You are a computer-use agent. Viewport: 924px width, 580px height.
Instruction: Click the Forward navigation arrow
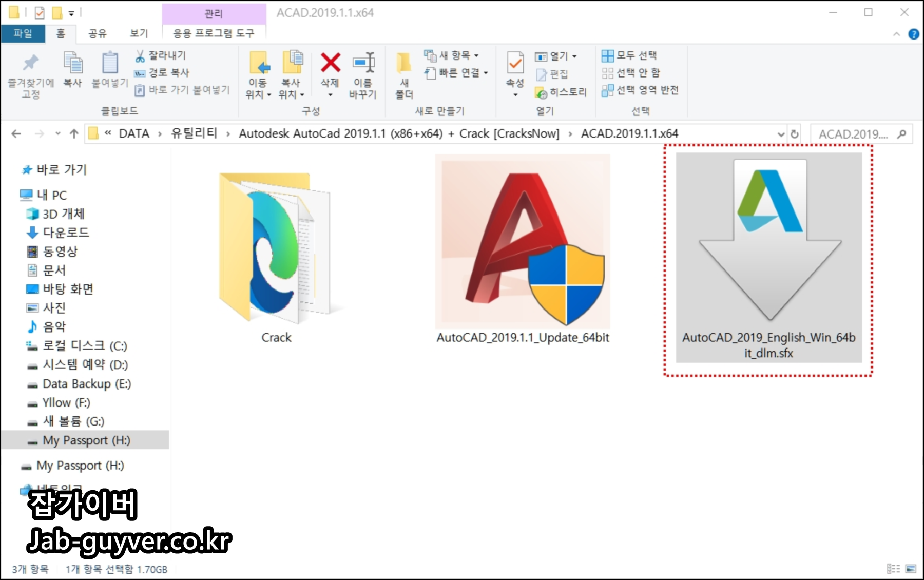coord(39,134)
